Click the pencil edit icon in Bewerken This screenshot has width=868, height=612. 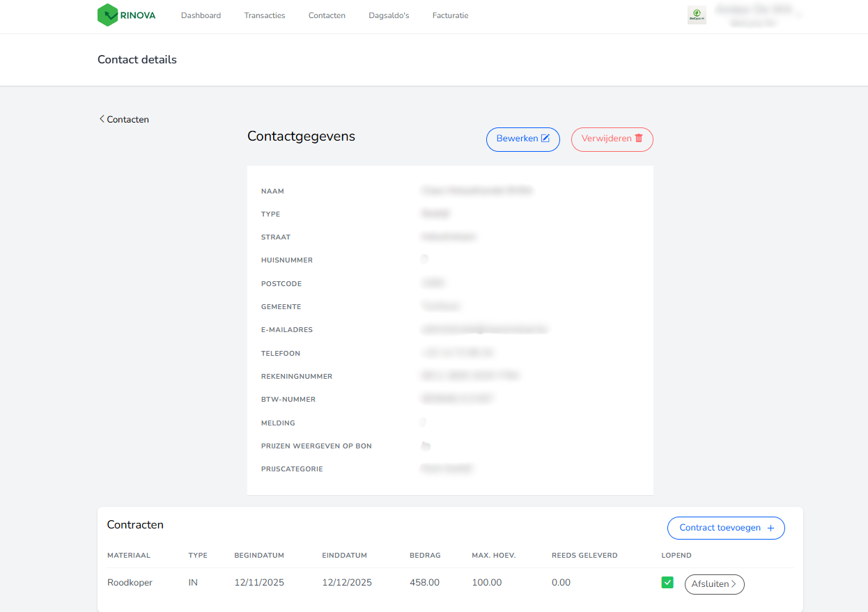(x=545, y=139)
